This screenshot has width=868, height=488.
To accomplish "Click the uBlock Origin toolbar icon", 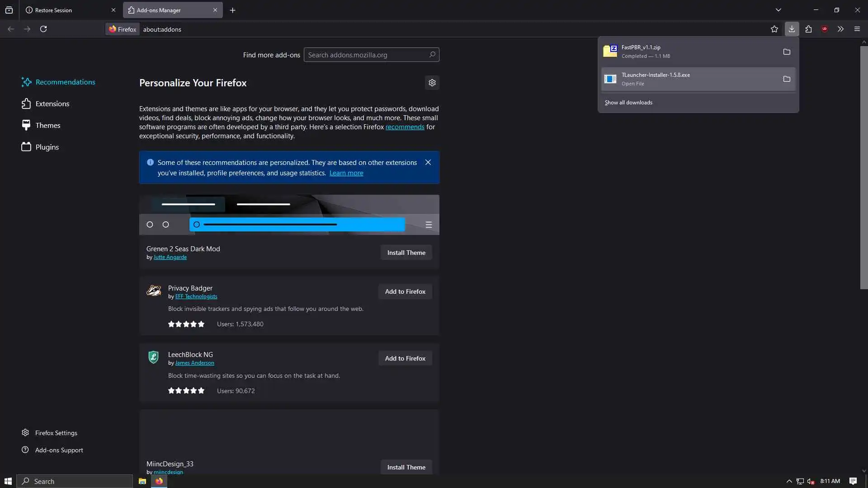I will (x=825, y=29).
